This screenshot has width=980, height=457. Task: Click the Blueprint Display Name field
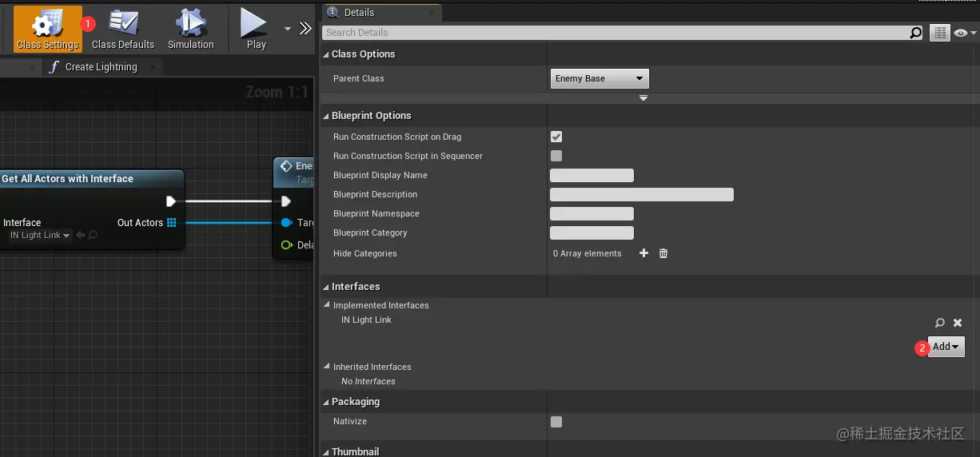pos(592,175)
